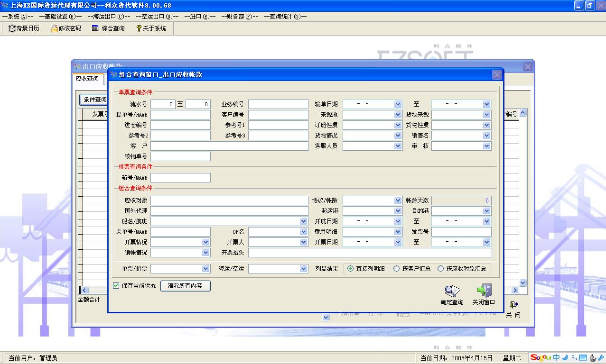Screen dimensions: 606x364
Task: Open 综合查询 from the toolbar
Action: click(108, 28)
